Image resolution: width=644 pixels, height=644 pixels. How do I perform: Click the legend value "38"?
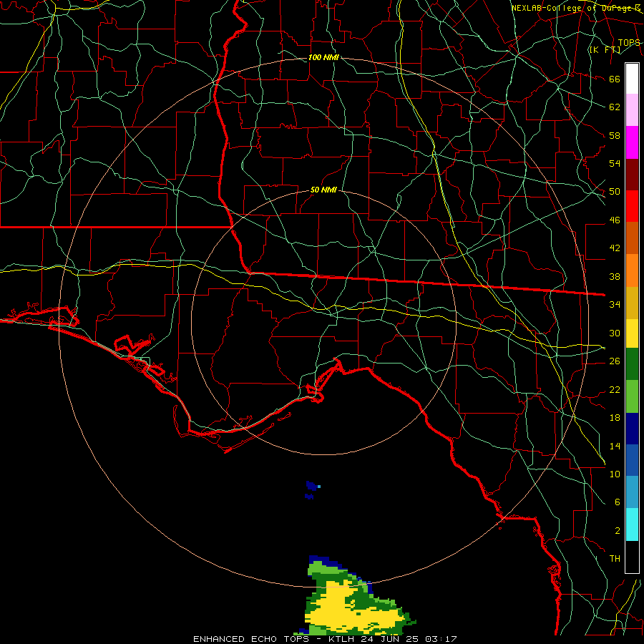click(x=615, y=276)
